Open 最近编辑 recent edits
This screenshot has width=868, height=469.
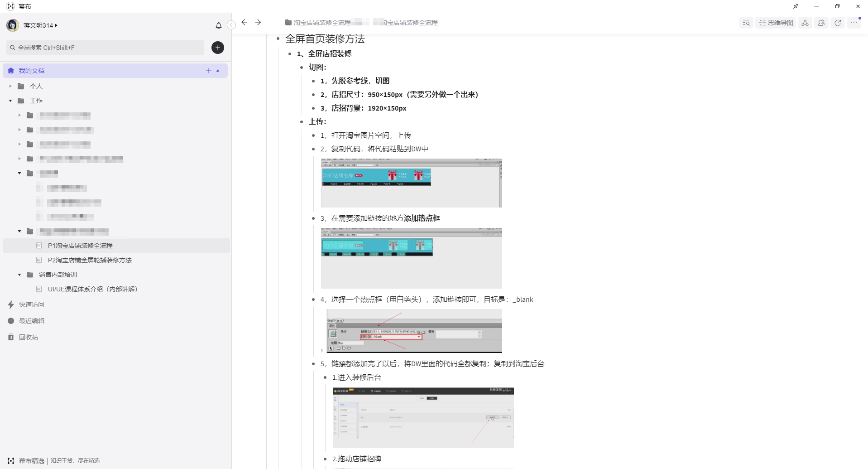[32, 321]
